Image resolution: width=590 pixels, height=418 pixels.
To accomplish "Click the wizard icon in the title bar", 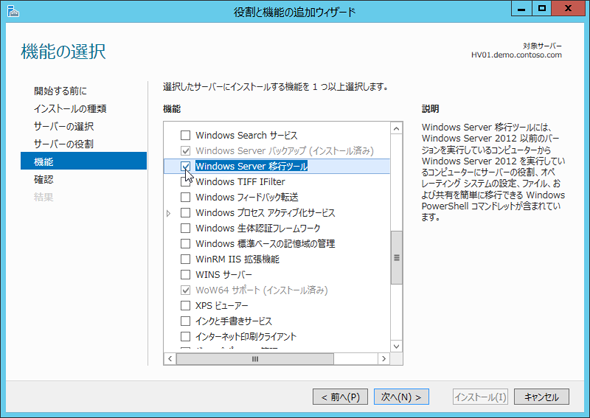I will click(x=13, y=11).
